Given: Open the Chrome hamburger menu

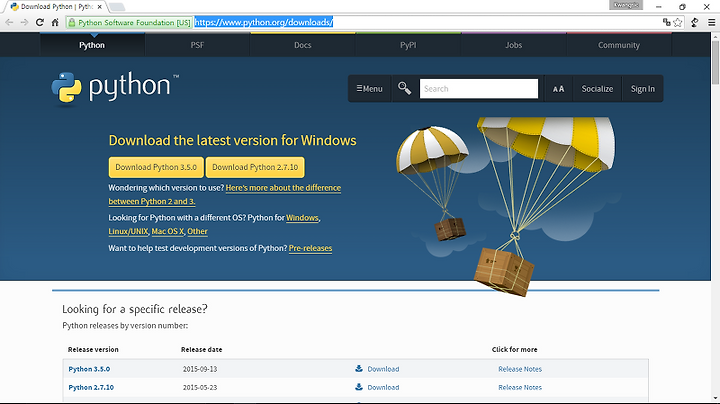Looking at the screenshot, I should coord(711,22).
